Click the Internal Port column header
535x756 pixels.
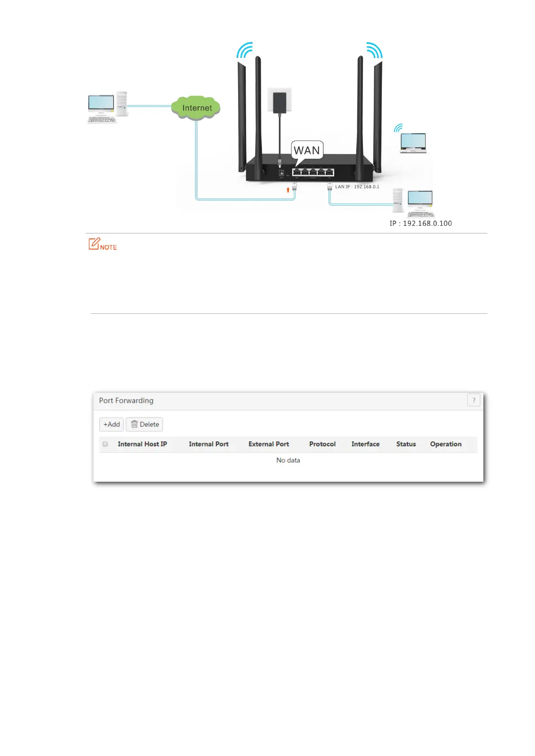[208, 444]
